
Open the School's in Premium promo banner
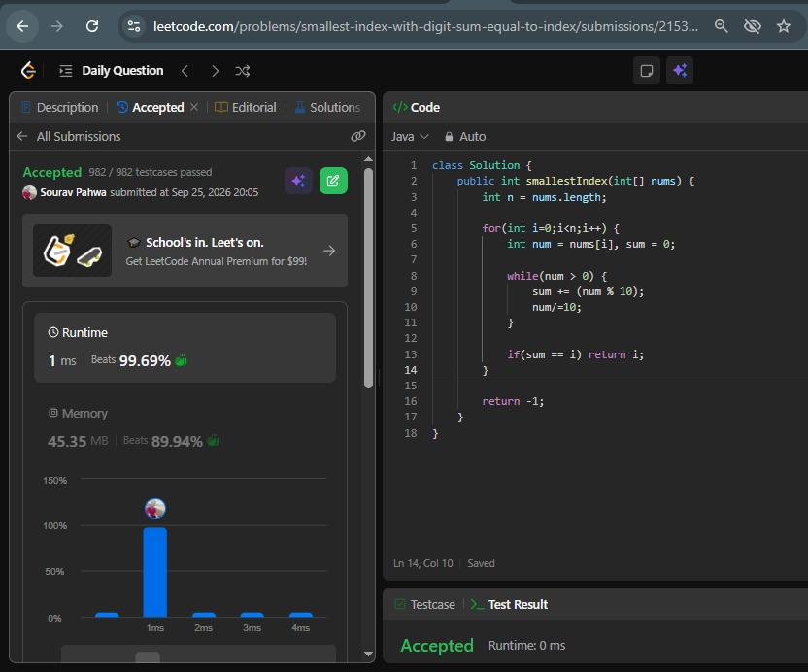tap(185, 251)
